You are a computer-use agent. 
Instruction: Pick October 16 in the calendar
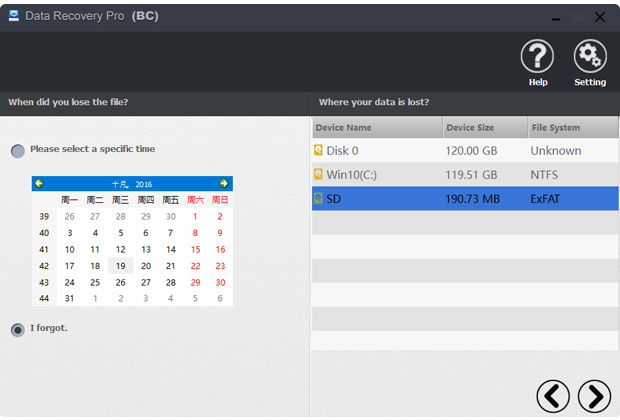click(x=220, y=249)
